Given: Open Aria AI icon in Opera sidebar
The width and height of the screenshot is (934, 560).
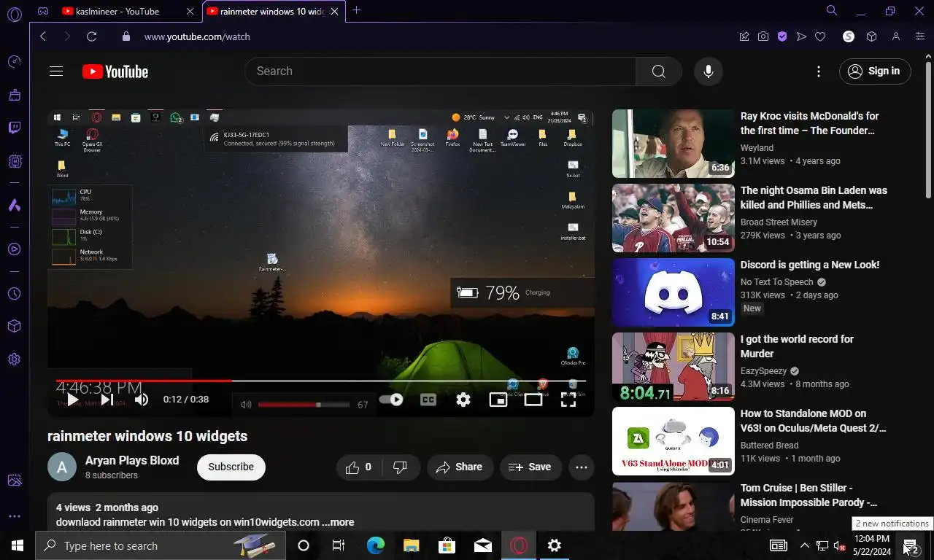Looking at the screenshot, I should [x=14, y=206].
